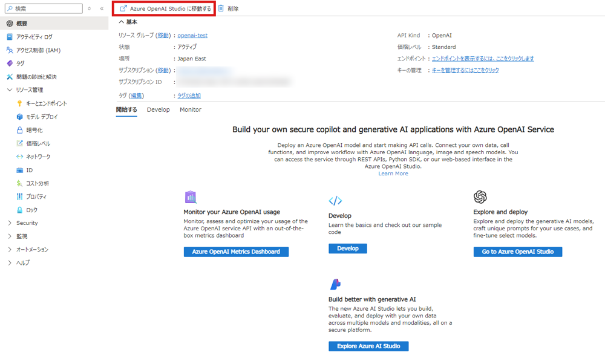Click the Learn More link

[393, 174]
